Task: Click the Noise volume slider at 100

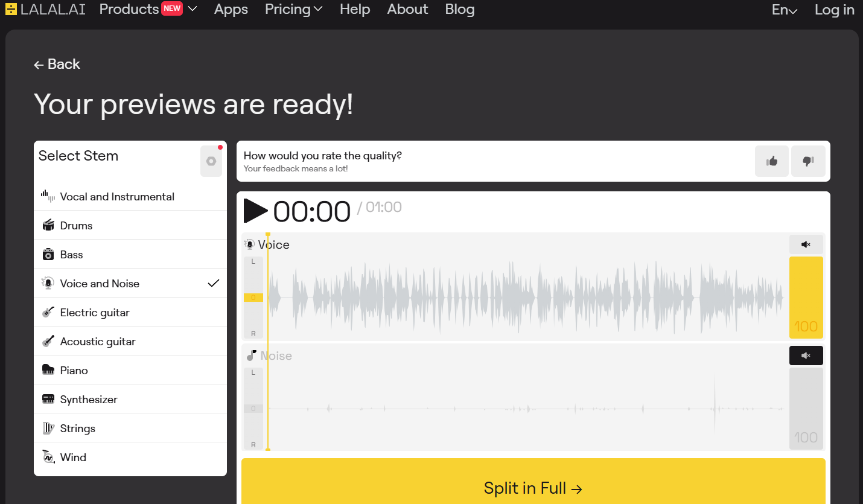Action: coord(806,409)
